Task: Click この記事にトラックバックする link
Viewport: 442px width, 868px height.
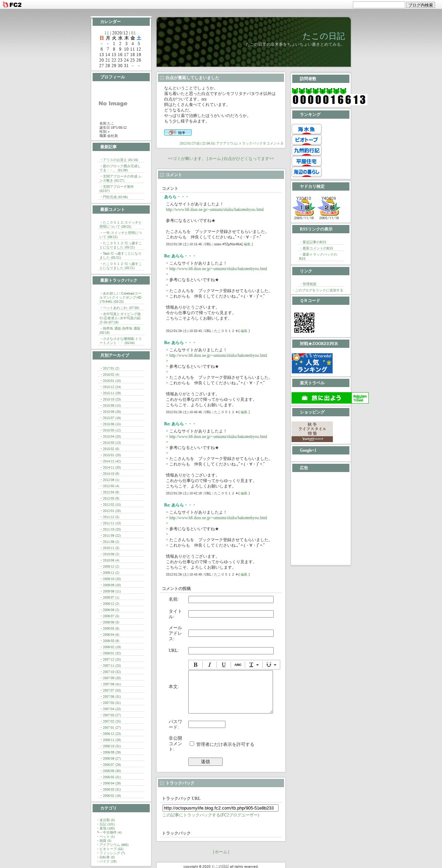Action: [x=211, y=815]
